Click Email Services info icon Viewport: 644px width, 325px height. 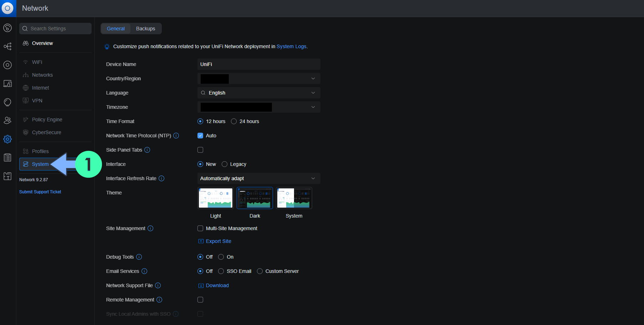[144, 271]
